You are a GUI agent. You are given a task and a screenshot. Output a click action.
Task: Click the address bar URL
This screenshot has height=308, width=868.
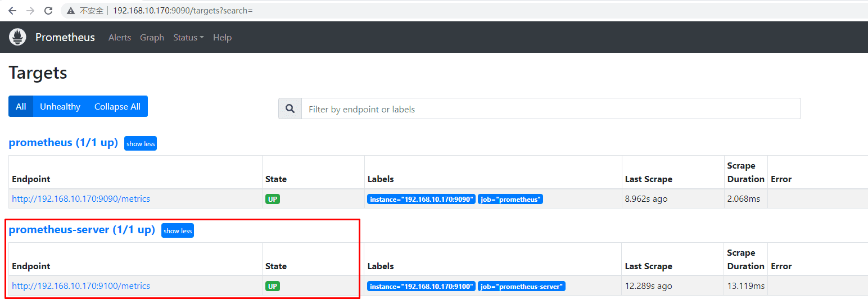click(x=183, y=11)
